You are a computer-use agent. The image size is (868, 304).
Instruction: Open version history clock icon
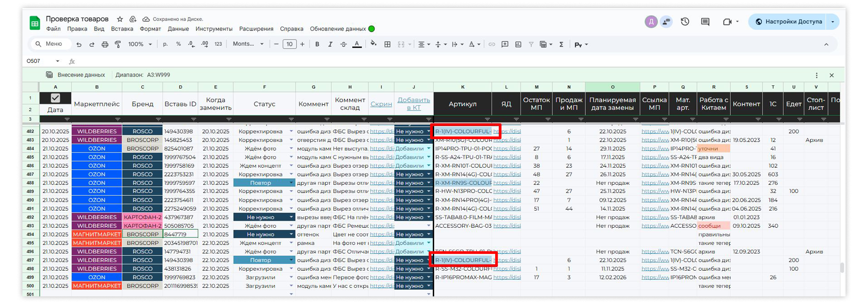(x=685, y=21)
